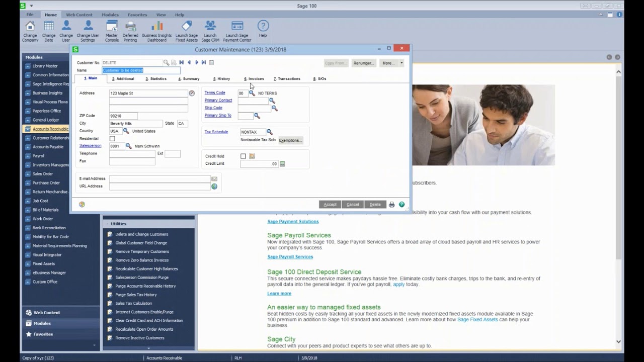644x362 pixels.
Task: Open the Primary Contact lookup
Action: 272,101
